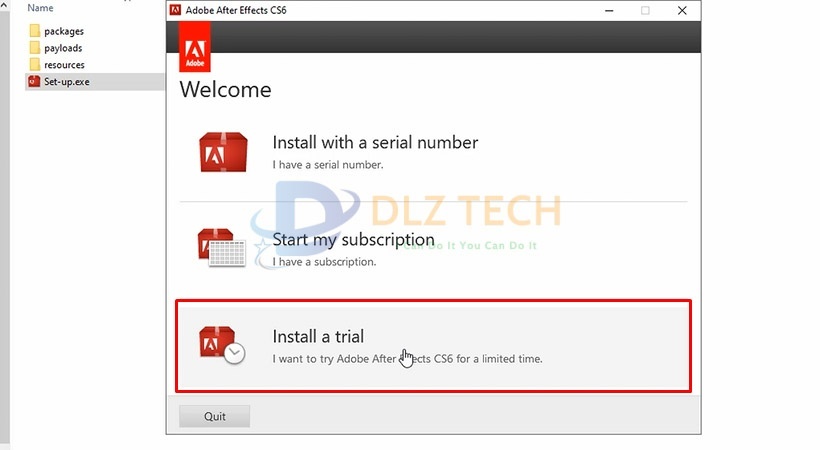Select the Set-up.exe file icon

coord(34,82)
